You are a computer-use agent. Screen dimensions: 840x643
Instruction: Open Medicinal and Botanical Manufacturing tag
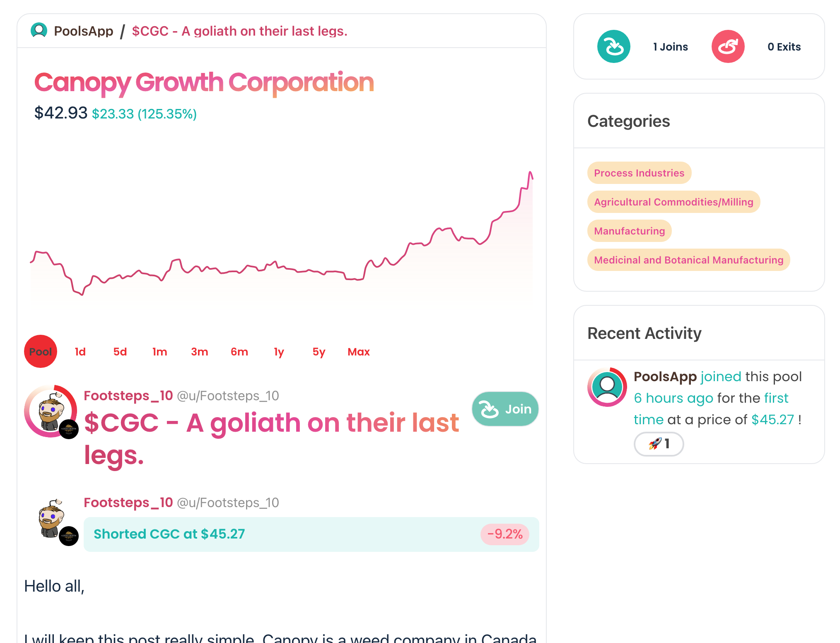coord(688,260)
